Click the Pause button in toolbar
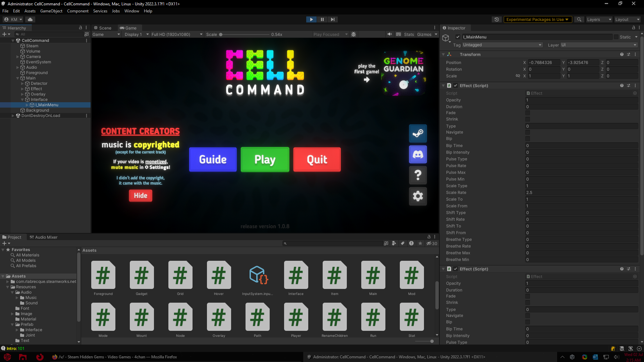644x362 pixels. pyautogui.click(x=322, y=19)
